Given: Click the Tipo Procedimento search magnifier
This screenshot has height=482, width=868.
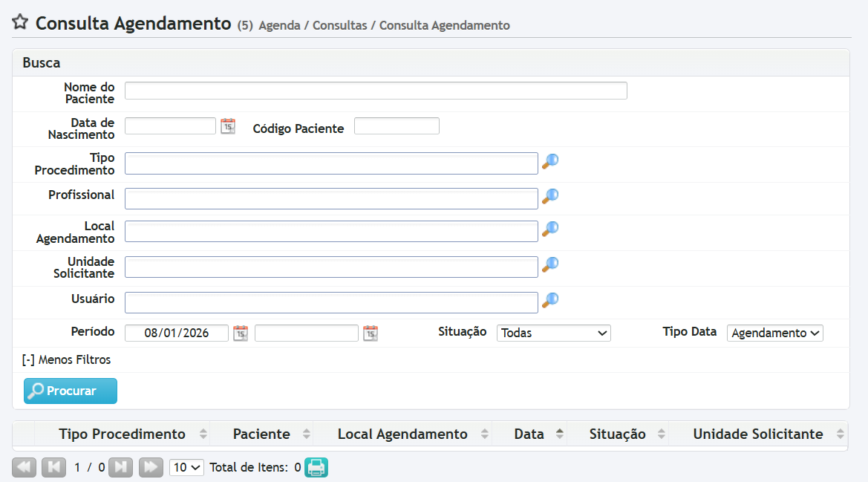Looking at the screenshot, I should [x=549, y=162].
